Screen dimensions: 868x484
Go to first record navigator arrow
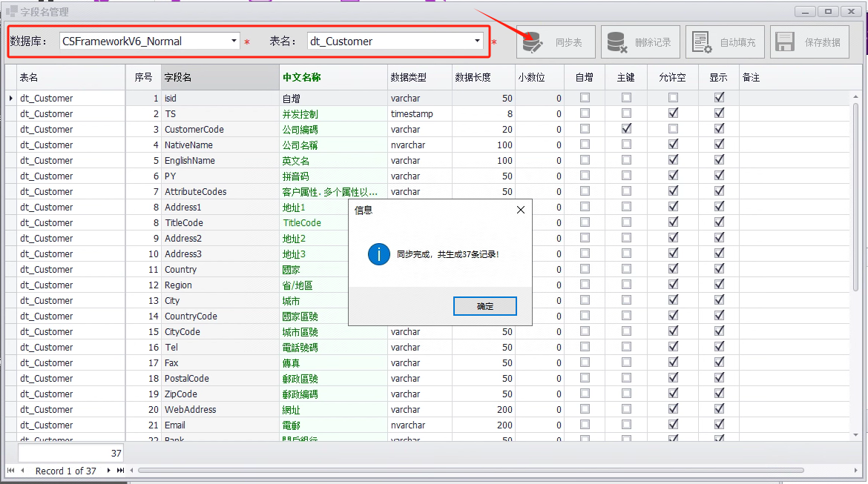click(x=10, y=470)
